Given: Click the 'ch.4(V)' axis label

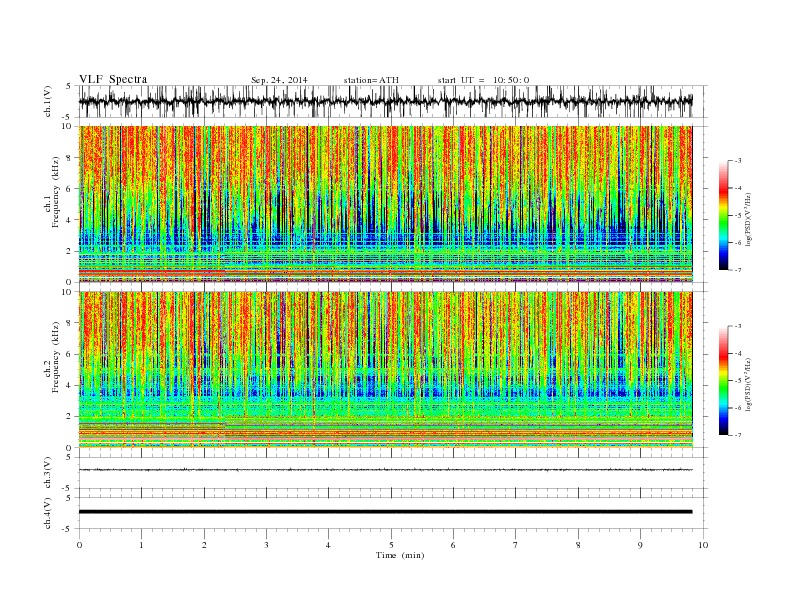Looking at the screenshot, I should (48, 514).
